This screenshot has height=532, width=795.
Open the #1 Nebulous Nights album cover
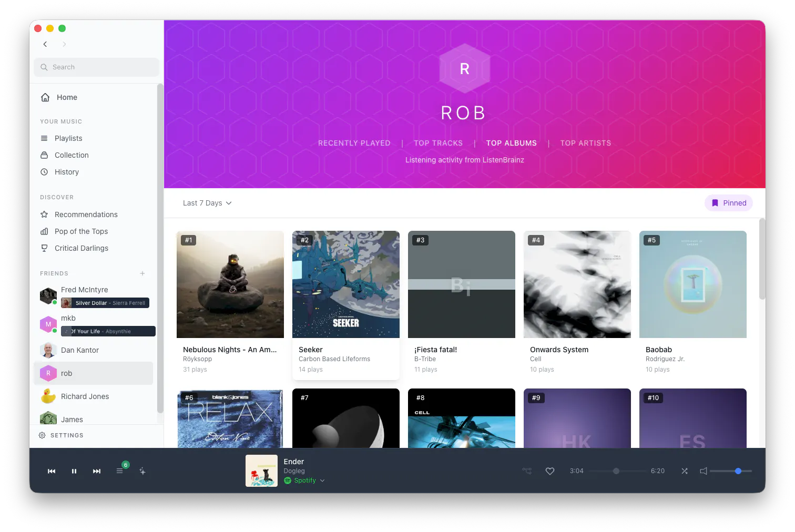230,284
